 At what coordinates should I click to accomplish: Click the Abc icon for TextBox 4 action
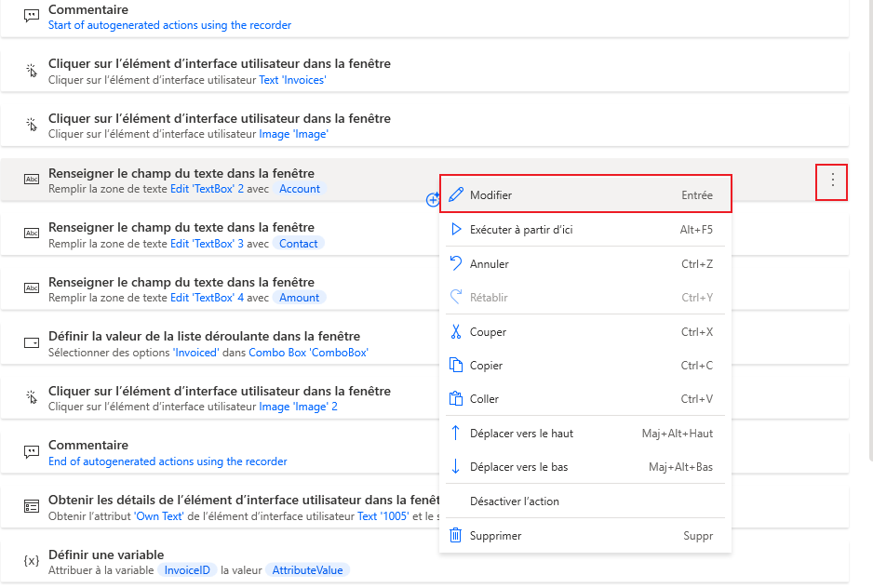tap(32, 287)
